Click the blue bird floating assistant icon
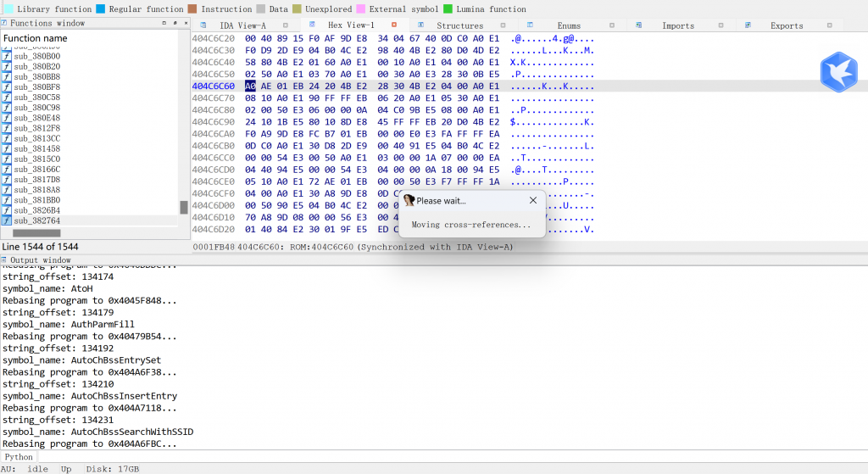Image resolution: width=868 pixels, height=474 pixels. click(838, 72)
